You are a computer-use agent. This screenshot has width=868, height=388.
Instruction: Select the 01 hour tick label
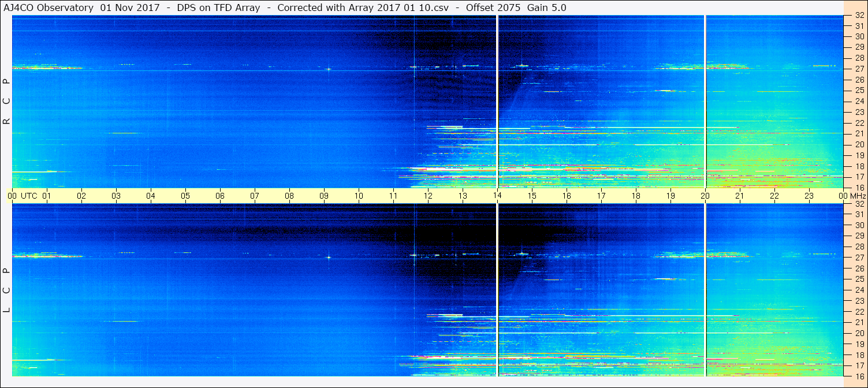point(47,196)
